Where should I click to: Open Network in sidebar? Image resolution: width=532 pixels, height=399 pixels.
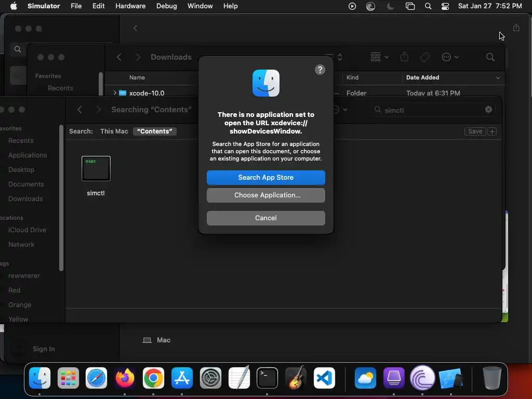click(x=21, y=245)
